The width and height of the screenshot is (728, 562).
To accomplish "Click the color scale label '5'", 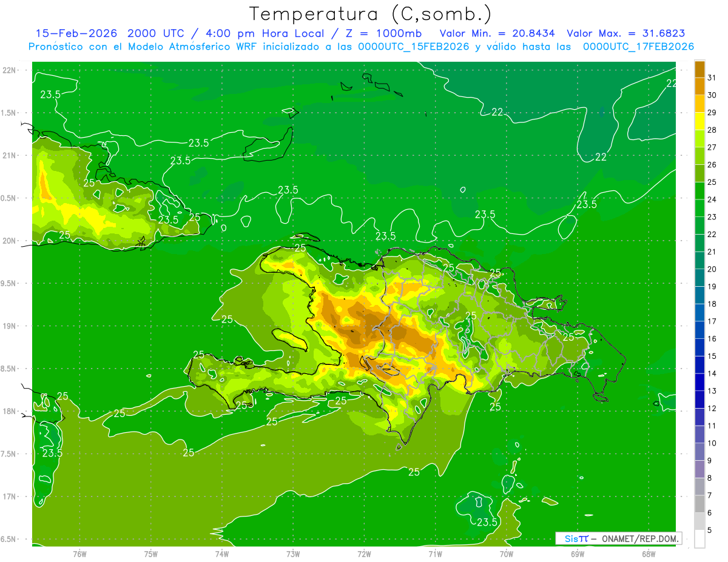I will click(x=710, y=530).
